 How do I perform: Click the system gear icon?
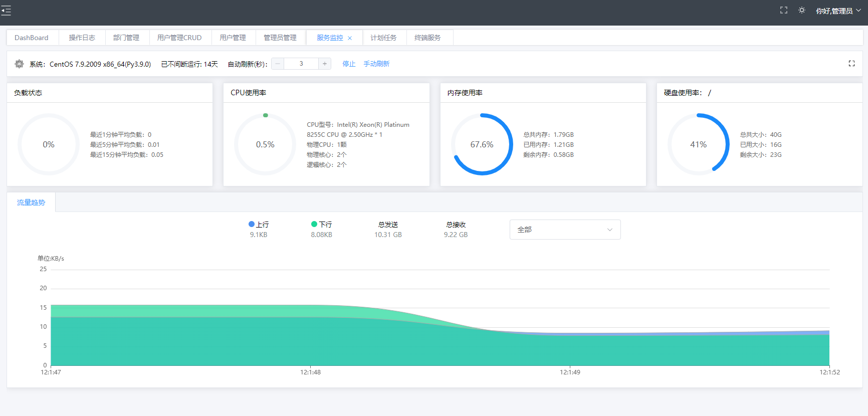19,64
